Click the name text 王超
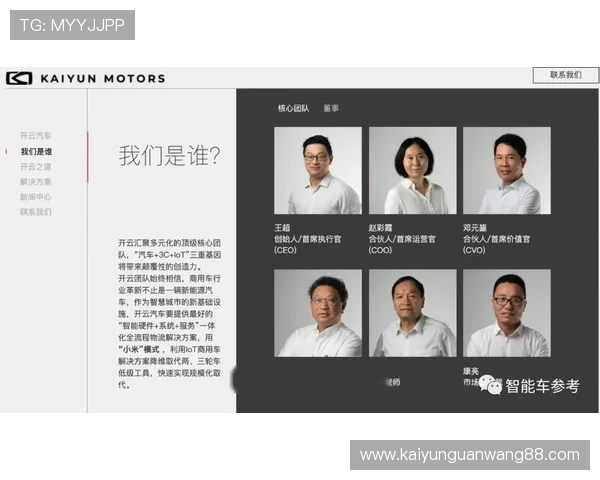 coord(282,228)
